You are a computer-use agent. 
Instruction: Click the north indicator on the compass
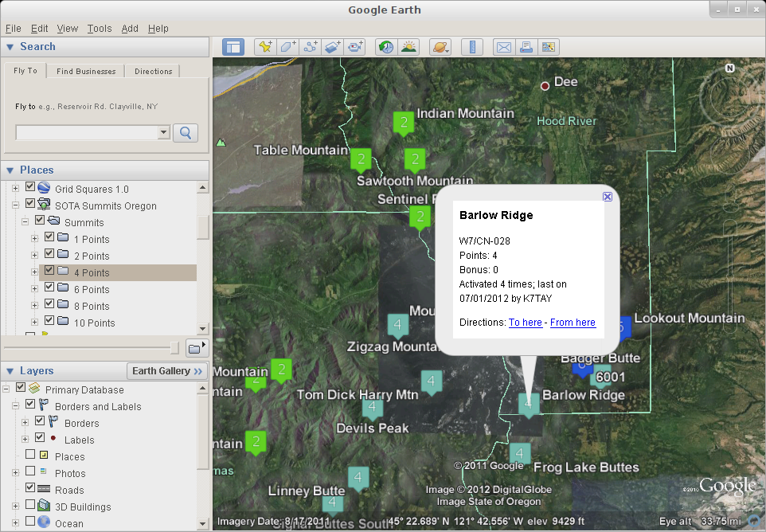coord(730,68)
